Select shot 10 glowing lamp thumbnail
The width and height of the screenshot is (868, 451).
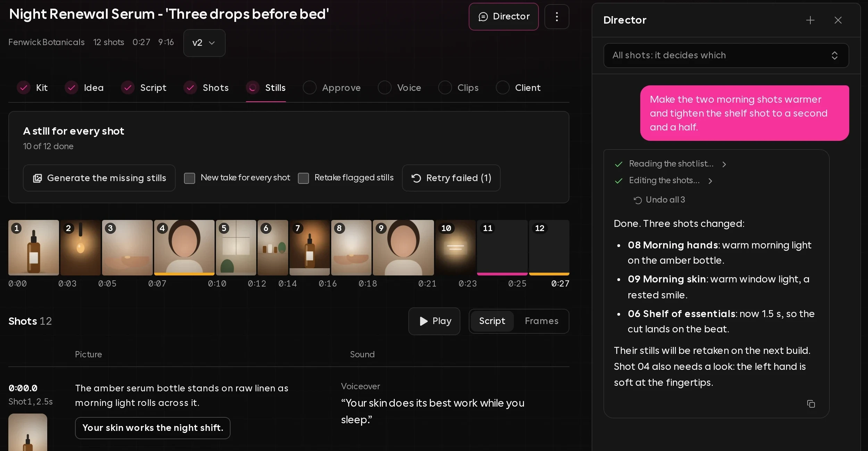pyautogui.click(x=456, y=247)
